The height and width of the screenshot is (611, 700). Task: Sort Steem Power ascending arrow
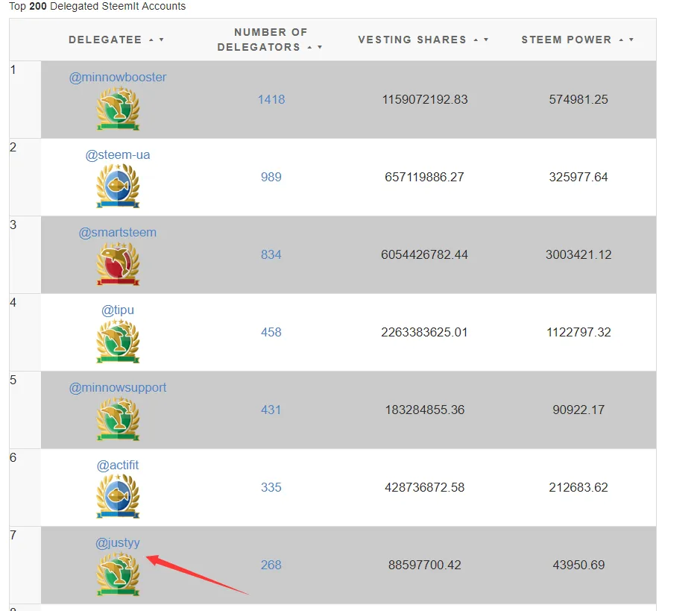coord(621,40)
